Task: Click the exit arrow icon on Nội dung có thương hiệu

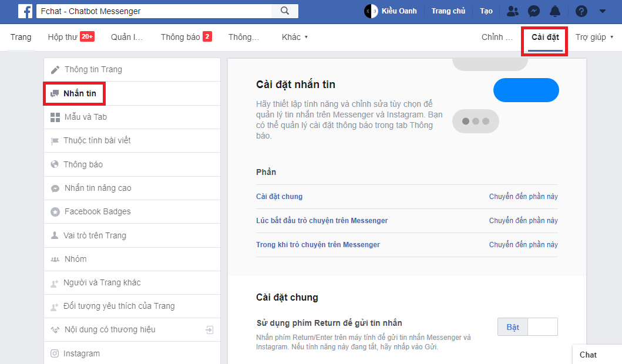Action: click(210, 330)
